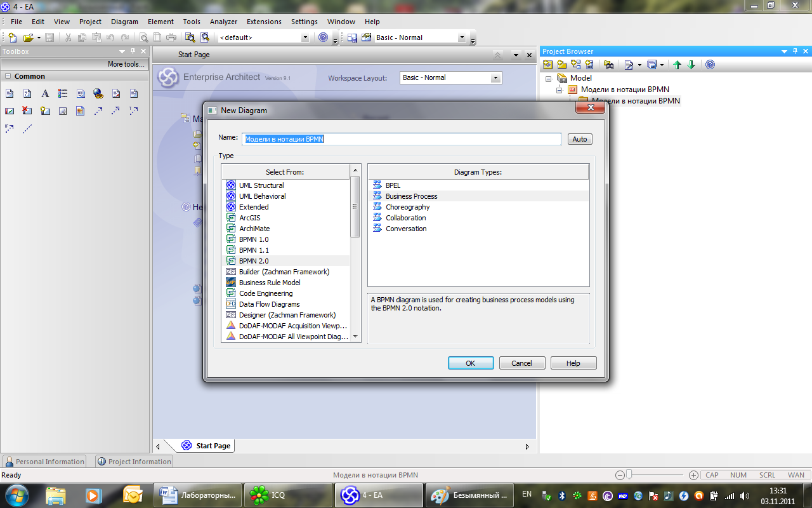
Task: Click the diagram Name input field
Action: coord(402,139)
